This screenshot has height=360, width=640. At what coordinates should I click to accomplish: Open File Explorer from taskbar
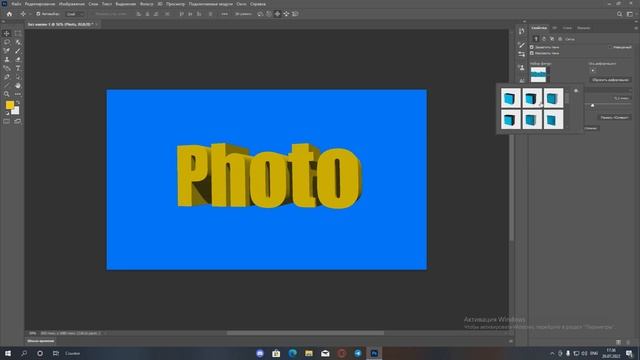point(309,353)
